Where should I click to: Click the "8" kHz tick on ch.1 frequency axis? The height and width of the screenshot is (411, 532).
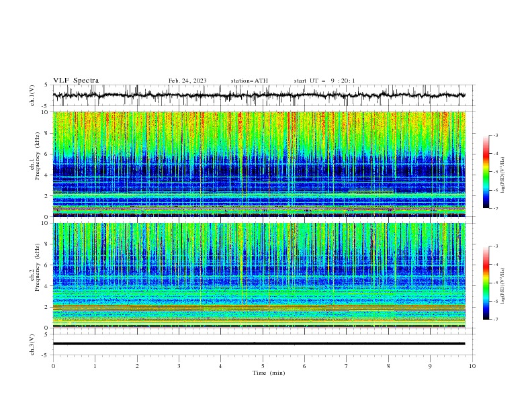pos(46,133)
